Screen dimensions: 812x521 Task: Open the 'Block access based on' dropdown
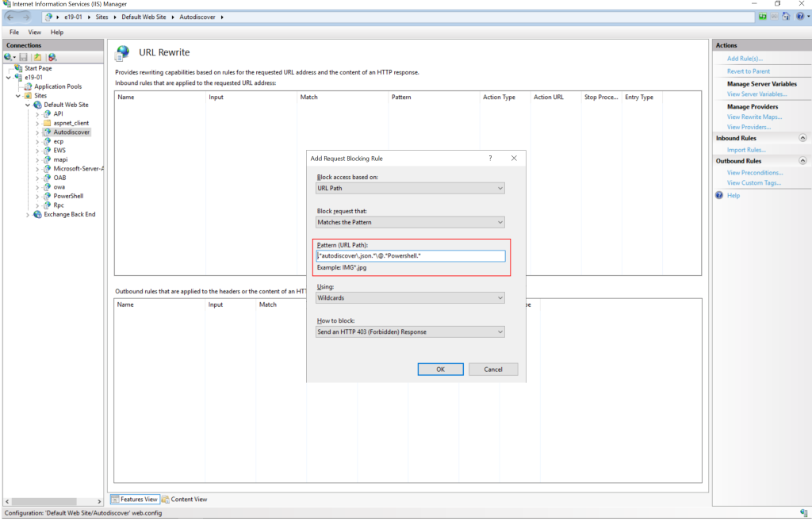click(410, 189)
